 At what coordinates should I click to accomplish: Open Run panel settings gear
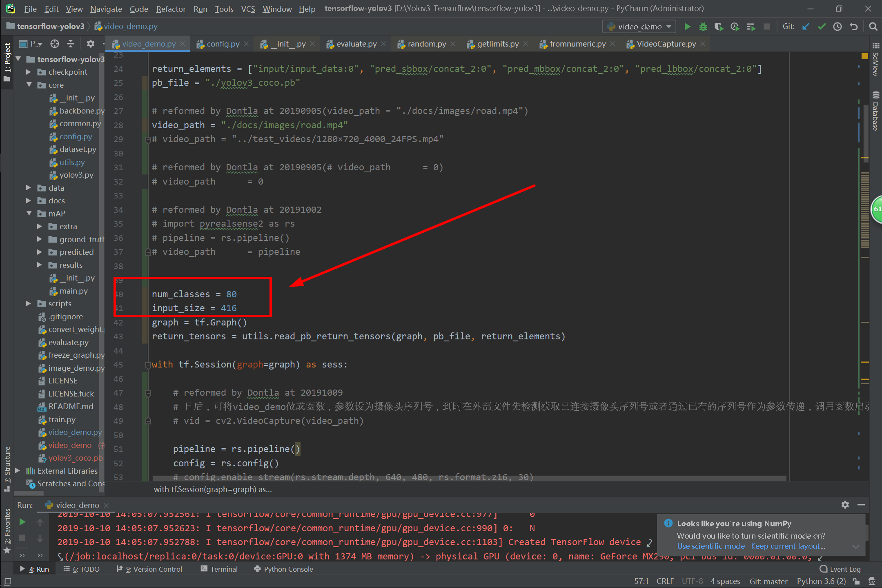[x=845, y=505]
